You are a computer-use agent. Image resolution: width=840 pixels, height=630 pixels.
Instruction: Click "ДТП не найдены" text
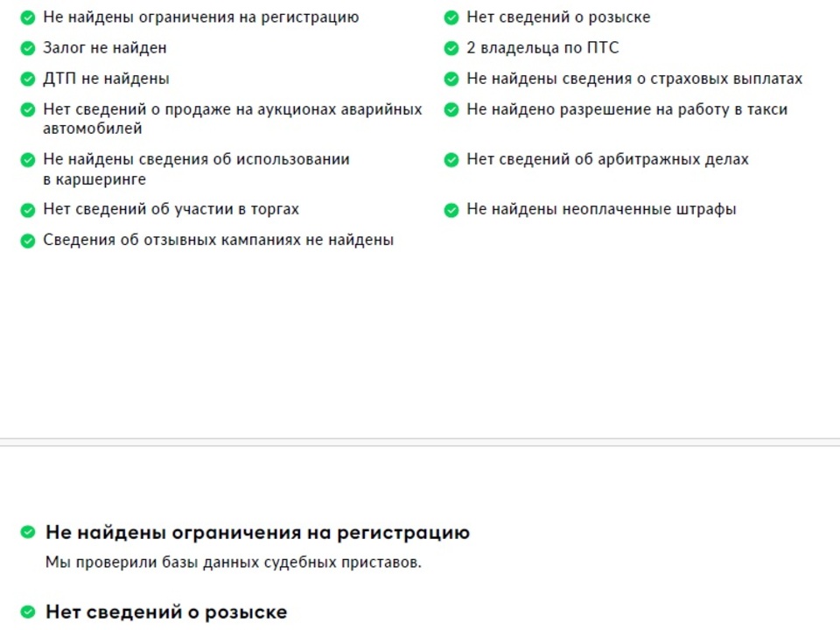coord(106,79)
